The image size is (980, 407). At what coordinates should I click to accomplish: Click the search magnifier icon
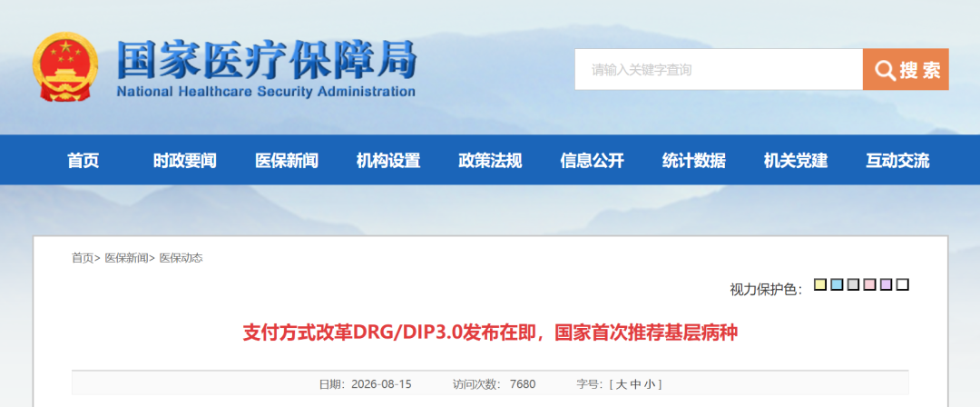point(885,71)
